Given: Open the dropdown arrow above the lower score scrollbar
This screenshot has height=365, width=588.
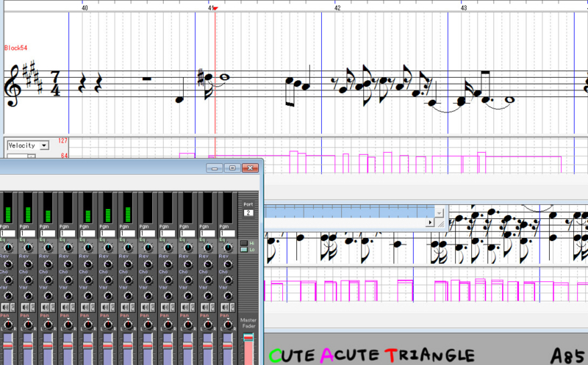Looking at the screenshot, I should pyautogui.click(x=439, y=213).
